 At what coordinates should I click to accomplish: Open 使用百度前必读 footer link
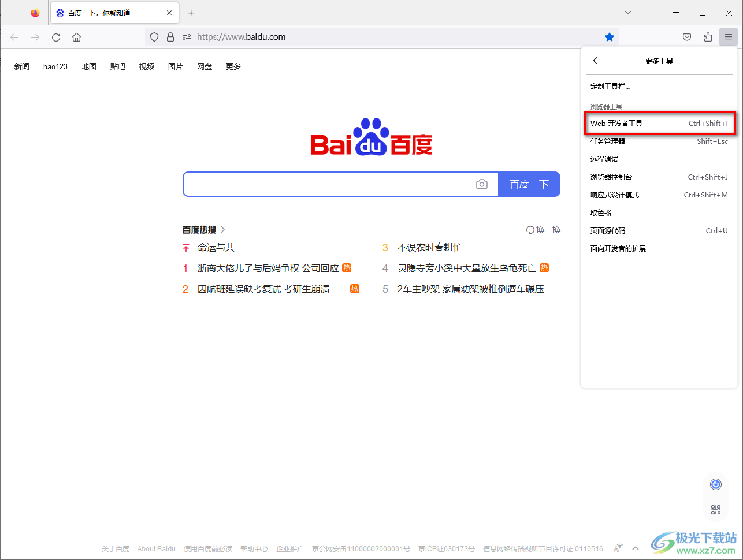[x=208, y=549]
